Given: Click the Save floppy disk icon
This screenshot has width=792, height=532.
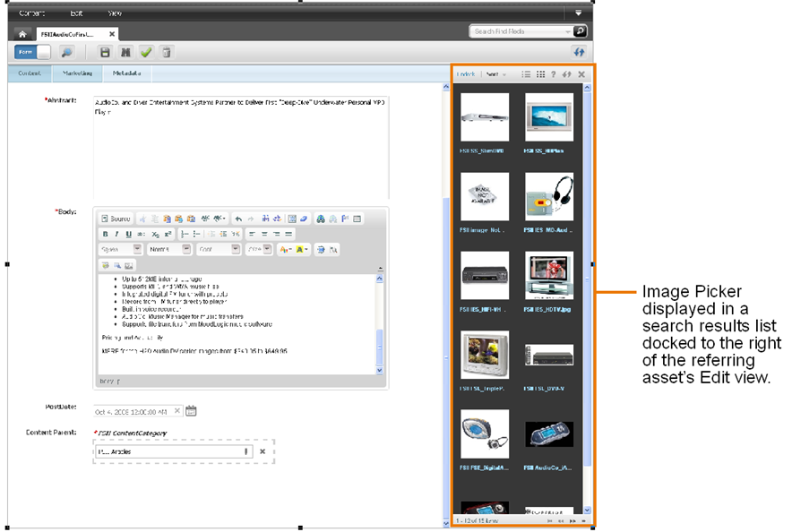Looking at the screenshot, I should [x=105, y=52].
